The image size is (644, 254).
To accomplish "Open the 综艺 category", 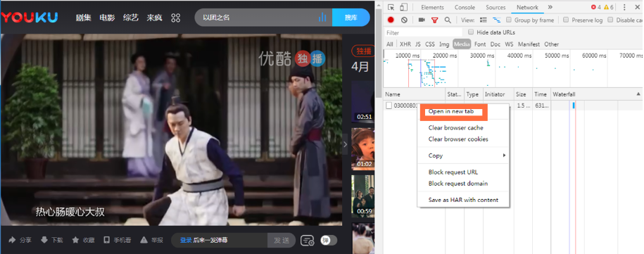I will coord(131,18).
